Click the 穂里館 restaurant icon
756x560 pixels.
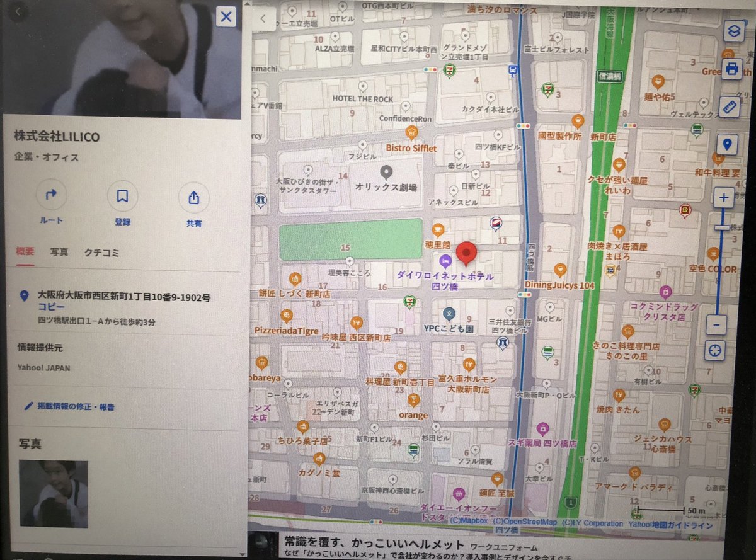438,229
